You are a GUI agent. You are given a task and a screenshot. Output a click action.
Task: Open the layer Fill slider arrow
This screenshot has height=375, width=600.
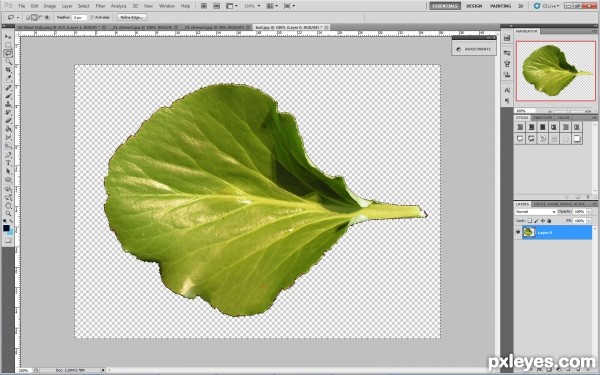pos(589,221)
